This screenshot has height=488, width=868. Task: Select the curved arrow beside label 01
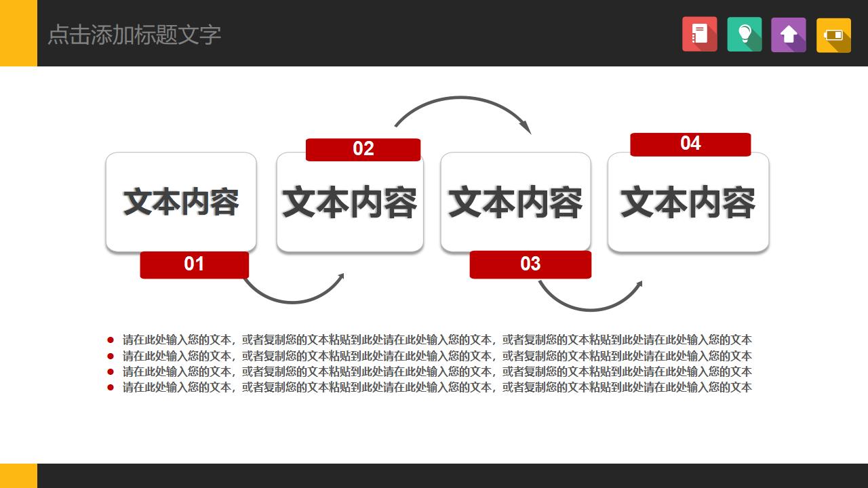tap(294, 289)
